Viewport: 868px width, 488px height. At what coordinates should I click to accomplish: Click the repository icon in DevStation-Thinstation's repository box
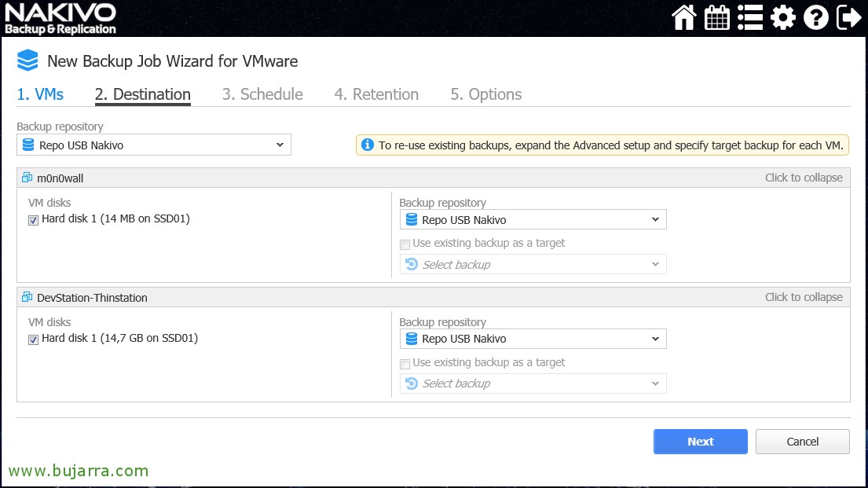click(x=412, y=339)
